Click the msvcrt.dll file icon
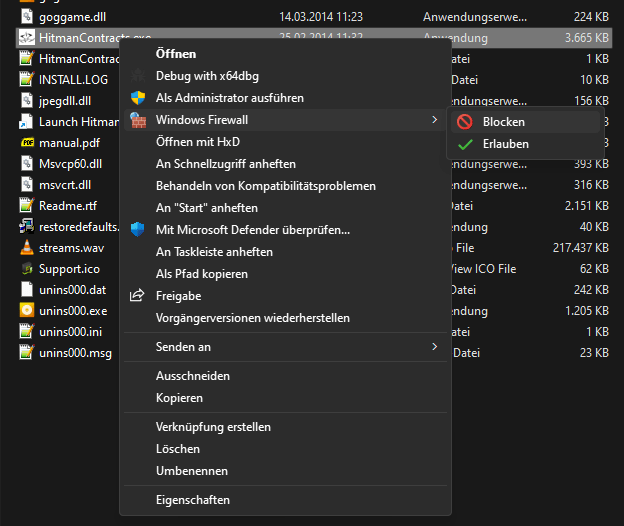The image size is (624, 526). pos(27,185)
